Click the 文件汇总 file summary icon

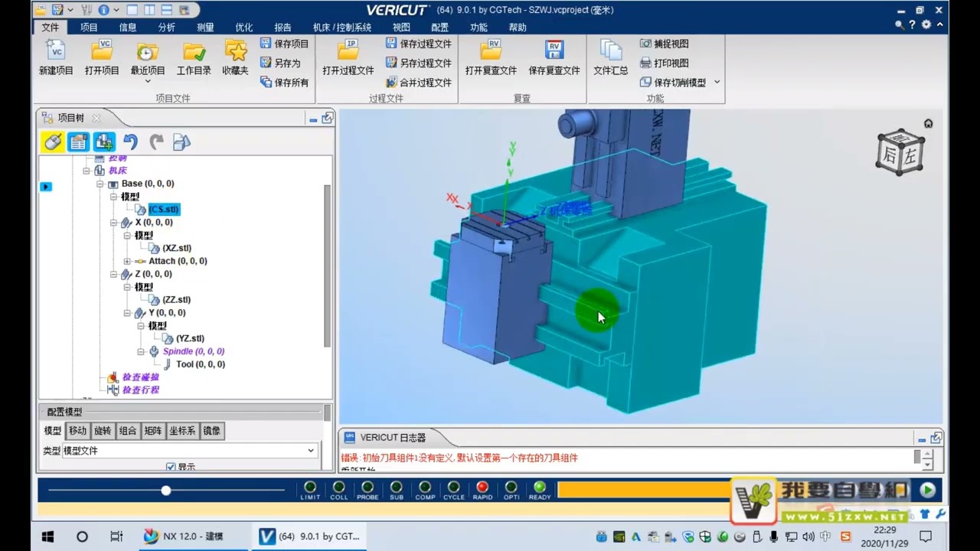pos(610,57)
